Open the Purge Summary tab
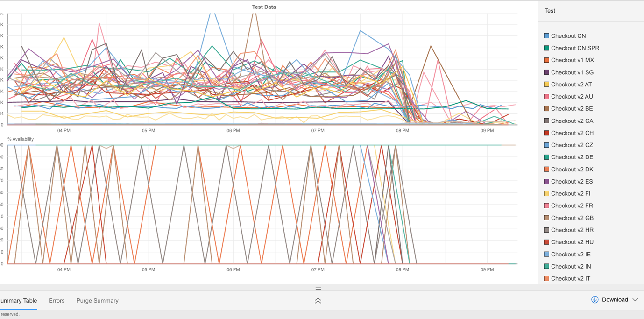This screenshot has height=319, width=644. tap(97, 301)
